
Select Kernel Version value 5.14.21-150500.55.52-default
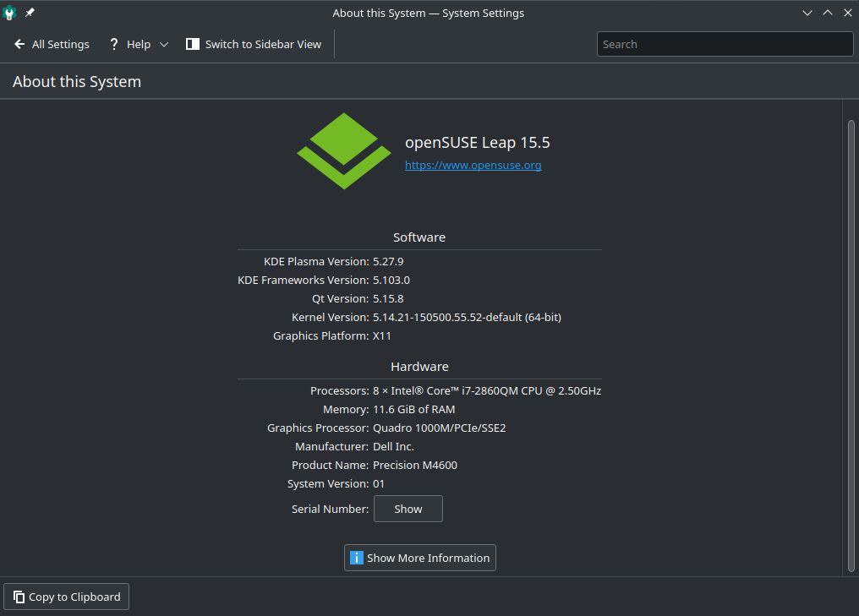pyautogui.click(x=468, y=317)
